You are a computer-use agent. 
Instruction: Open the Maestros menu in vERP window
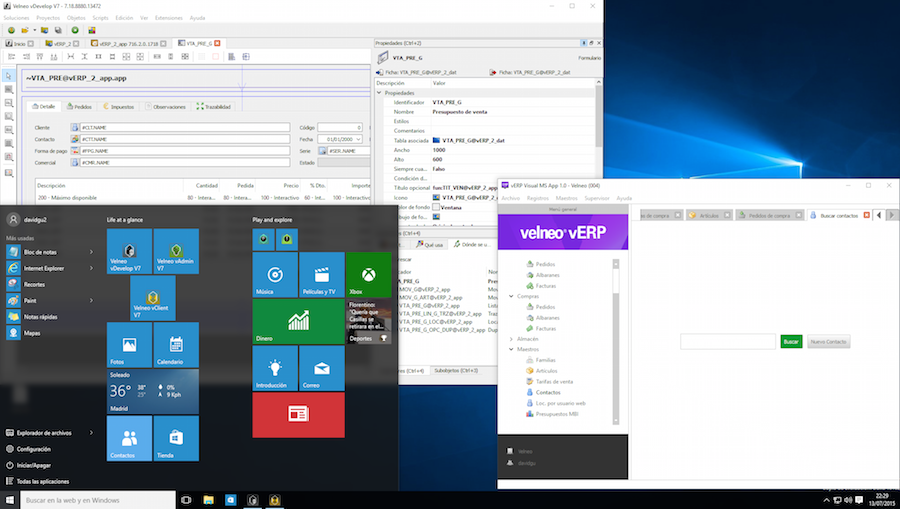pos(566,198)
